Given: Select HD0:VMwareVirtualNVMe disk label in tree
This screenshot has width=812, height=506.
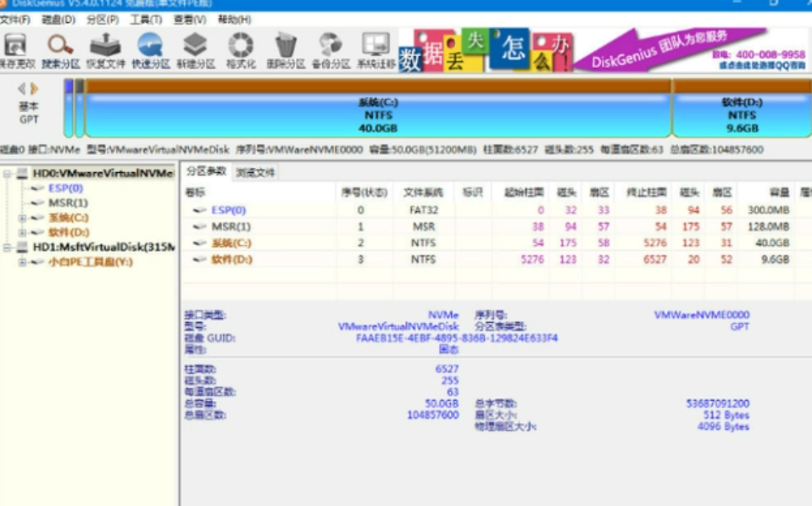Looking at the screenshot, I should 103,173.
